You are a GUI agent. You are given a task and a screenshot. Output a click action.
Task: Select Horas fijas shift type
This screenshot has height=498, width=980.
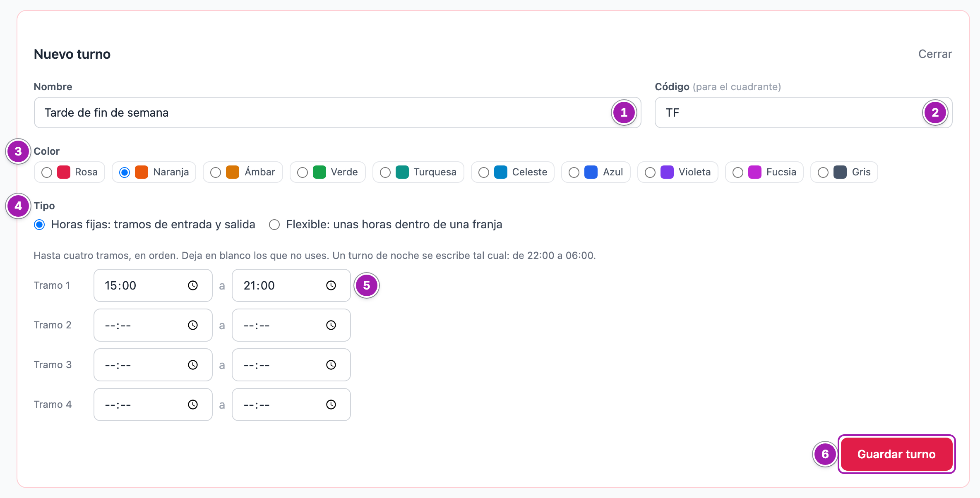pos(39,225)
